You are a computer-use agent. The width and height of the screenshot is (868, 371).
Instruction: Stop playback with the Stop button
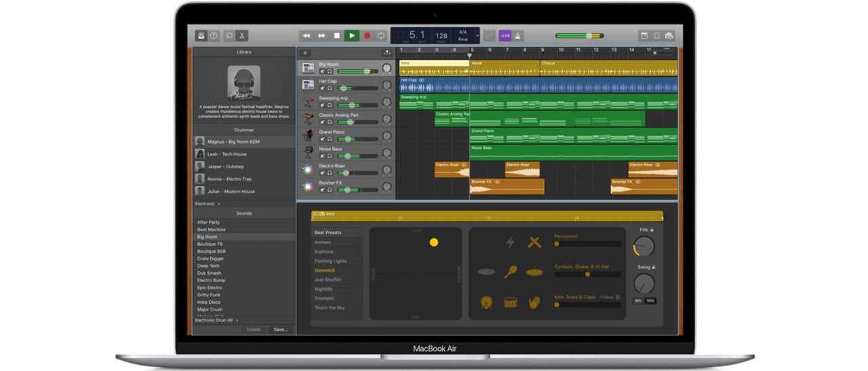click(x=336, y=35)
